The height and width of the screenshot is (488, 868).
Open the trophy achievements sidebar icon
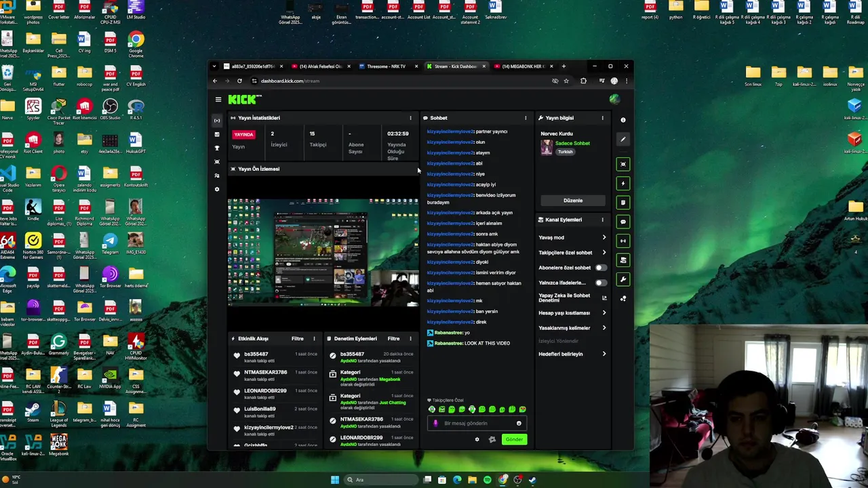coord(217,148)
